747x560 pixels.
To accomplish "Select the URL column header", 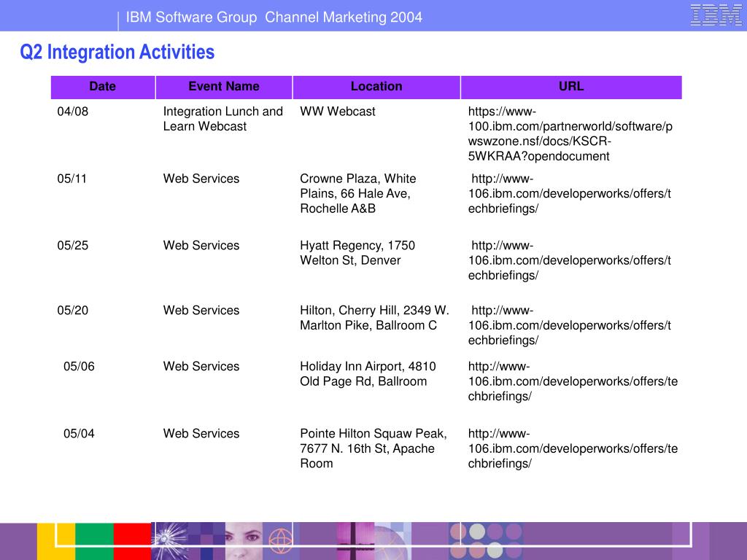I will tap(571, 87).
